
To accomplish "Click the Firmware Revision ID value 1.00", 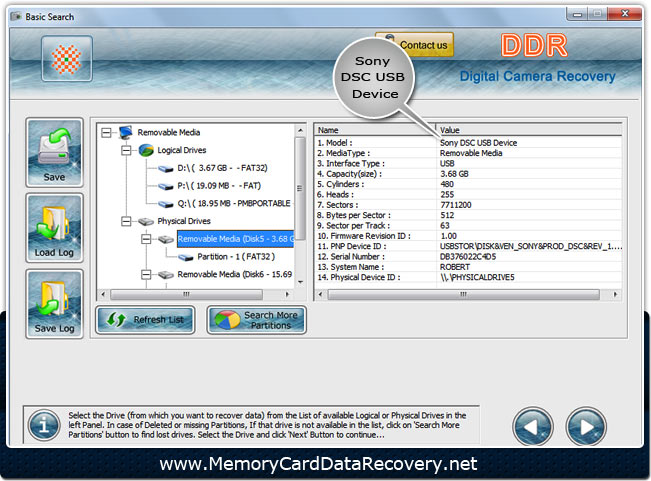I will (x=448, y=236).
